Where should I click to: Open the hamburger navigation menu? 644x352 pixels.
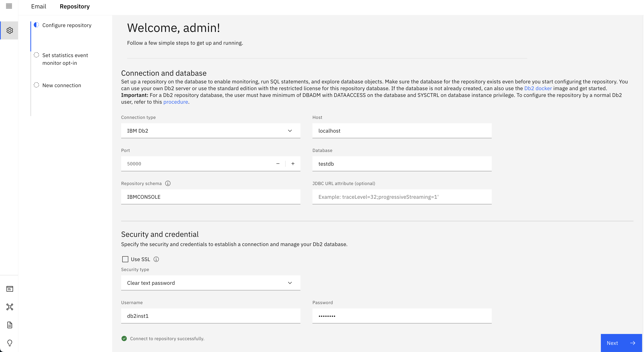(9, 6)
